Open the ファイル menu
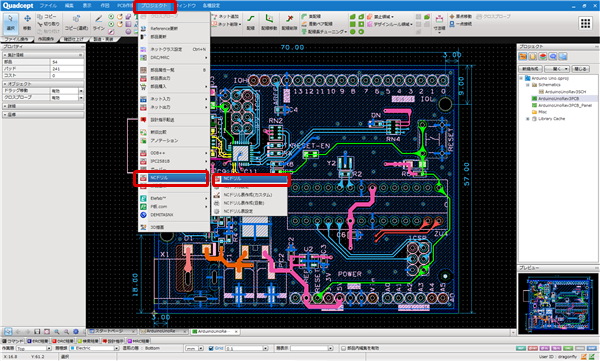The width and height of the screenshot is (600, 361). pos(48,5)
